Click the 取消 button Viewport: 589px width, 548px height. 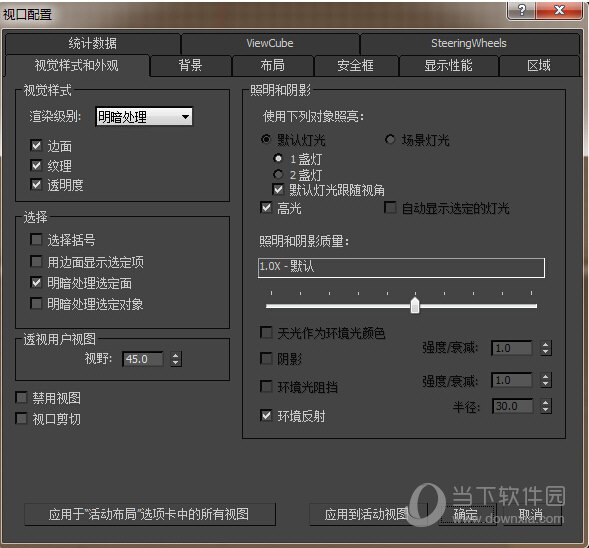[532, 514]
